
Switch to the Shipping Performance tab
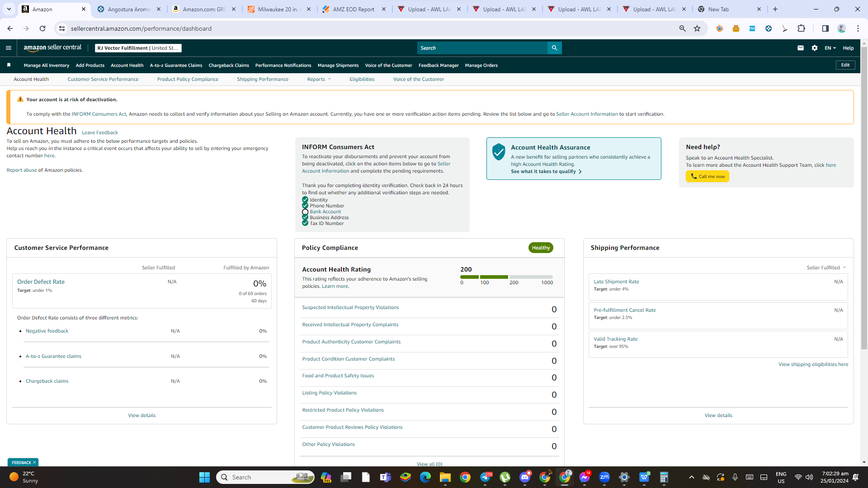263,79
